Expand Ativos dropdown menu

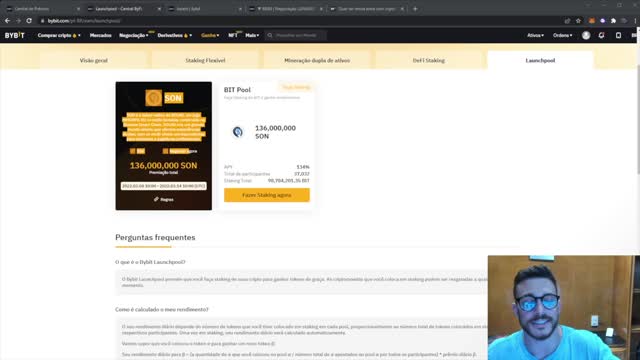click(x=535, y=36)
